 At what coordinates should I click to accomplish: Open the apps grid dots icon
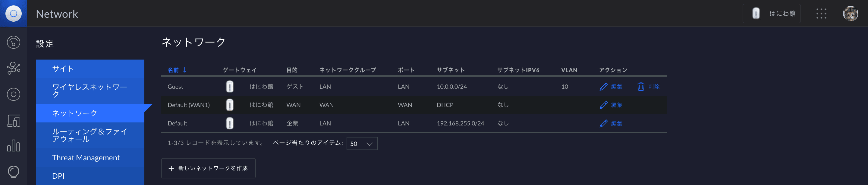point(821,14)
